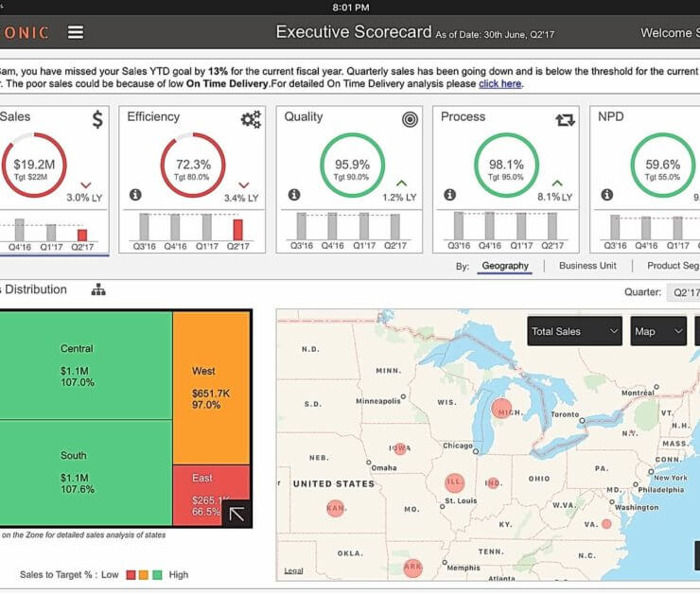Screen dimensions: 700x595
Task: Click the red Low legend swatch
Action: click(x=131, y=575)
